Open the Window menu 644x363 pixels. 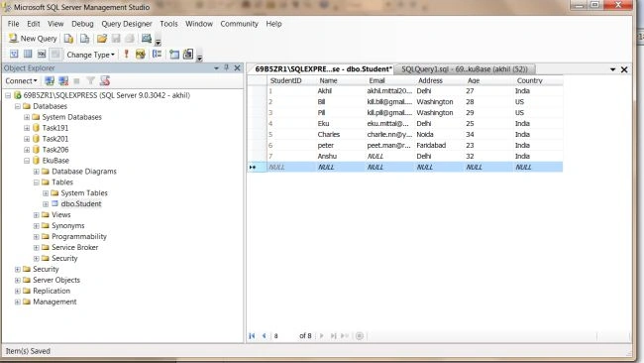[199, 24]
